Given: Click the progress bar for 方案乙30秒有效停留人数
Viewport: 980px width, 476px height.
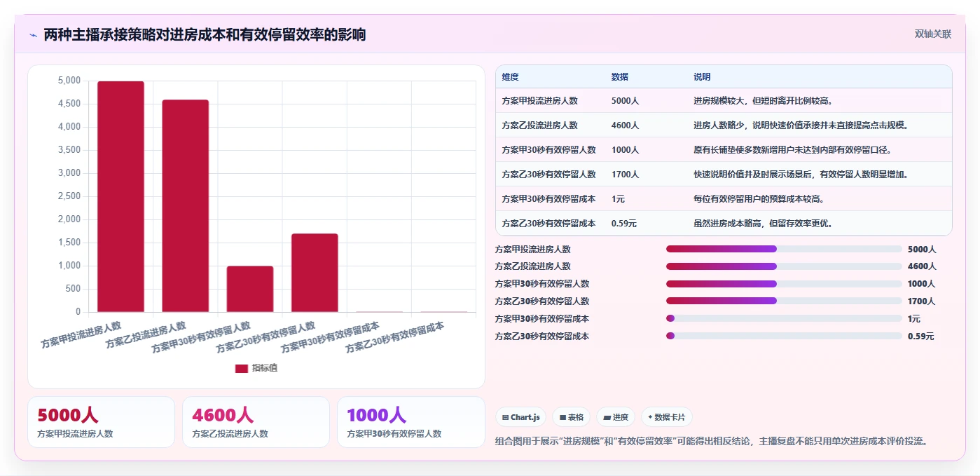Looking at the screenshot, I should click(784, 301).
